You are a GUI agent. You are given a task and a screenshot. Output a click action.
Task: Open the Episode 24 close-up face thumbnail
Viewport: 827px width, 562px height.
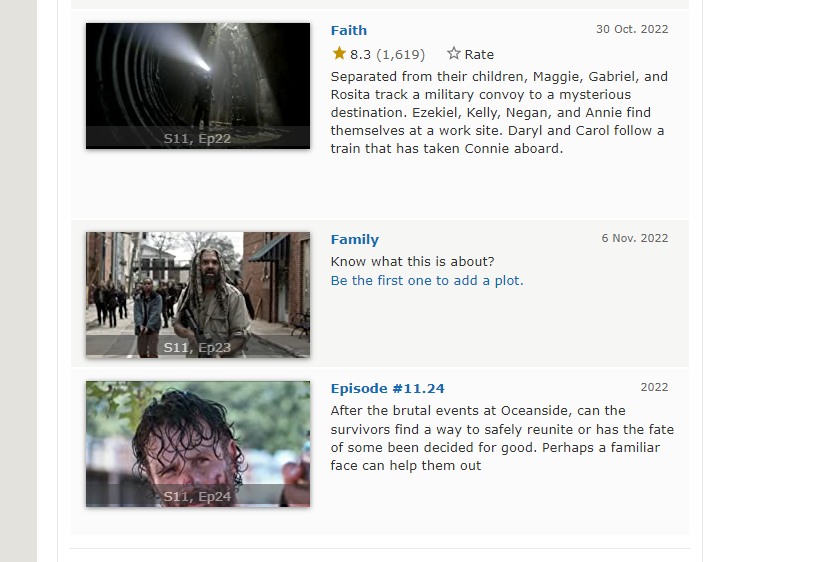pyautogui.click(x=198, y=444)
